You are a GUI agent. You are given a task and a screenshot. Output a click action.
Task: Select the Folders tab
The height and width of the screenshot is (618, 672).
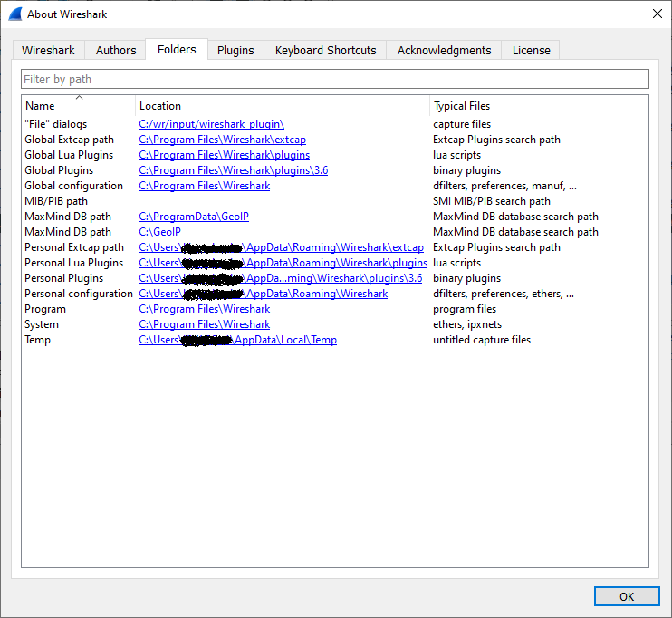(177, 49)
